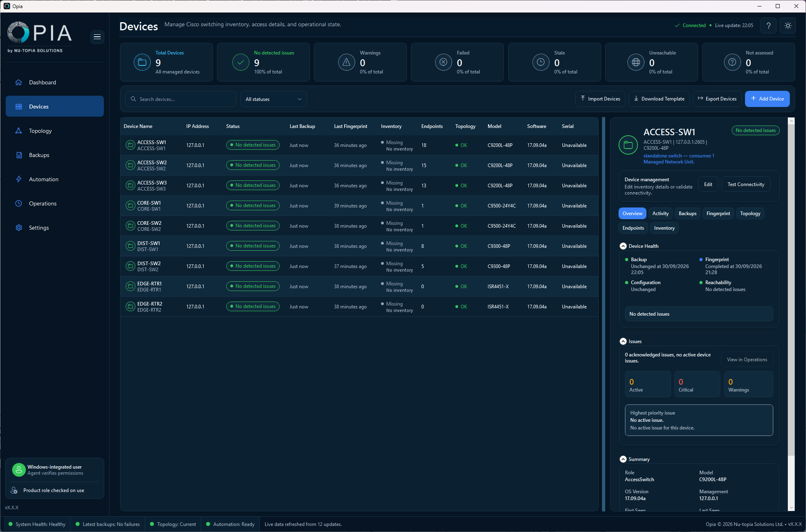Open the Backups tab in details panel
Screen dimensions: 806x532
687,214
